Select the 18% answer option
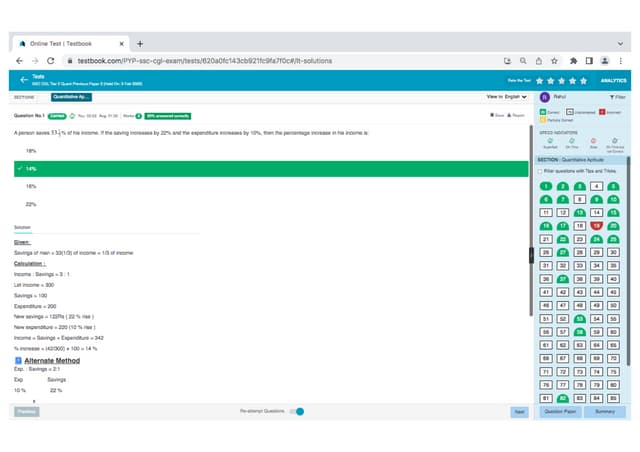640x452 pixels. (x=31, y=151)
